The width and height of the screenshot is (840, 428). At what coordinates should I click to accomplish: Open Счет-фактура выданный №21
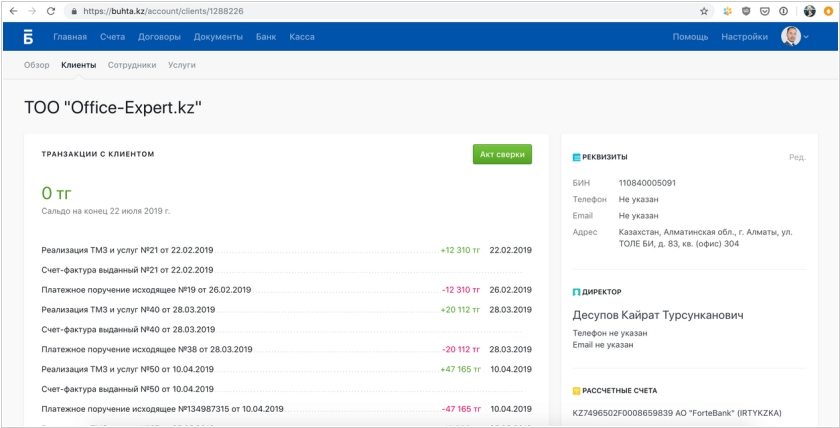[127, 270]
